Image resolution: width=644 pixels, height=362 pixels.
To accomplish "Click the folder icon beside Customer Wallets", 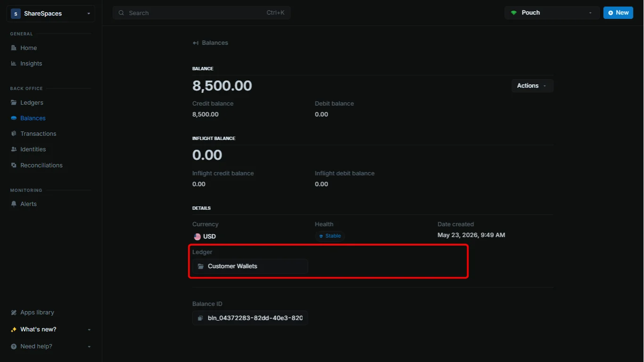I will click(201, 266).
